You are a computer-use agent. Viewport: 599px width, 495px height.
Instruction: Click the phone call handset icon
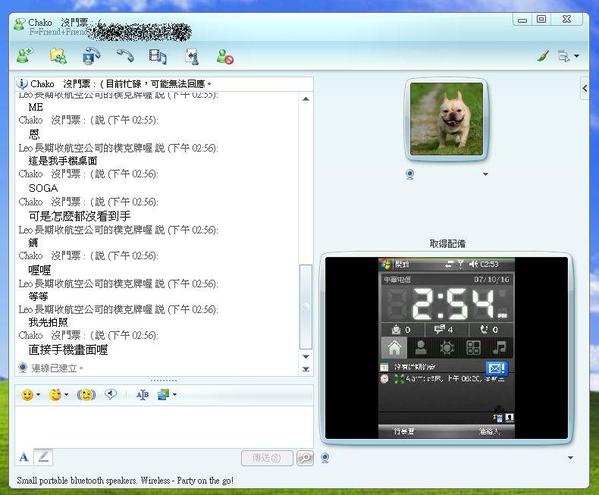[125, 57]
